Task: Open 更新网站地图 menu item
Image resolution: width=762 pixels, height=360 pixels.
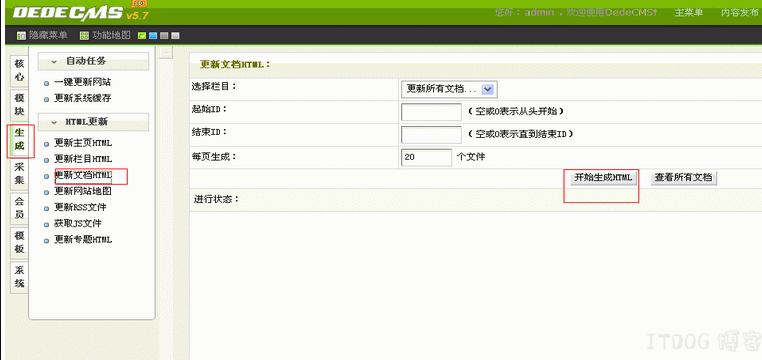Action: pyautogui.click(x=82, y=191)
